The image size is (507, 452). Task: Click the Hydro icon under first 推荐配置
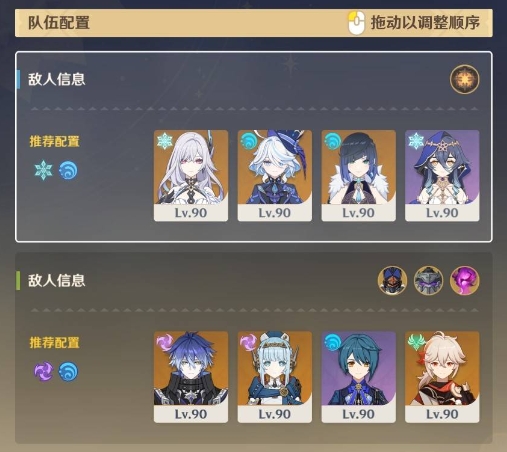tap(68, 170)
